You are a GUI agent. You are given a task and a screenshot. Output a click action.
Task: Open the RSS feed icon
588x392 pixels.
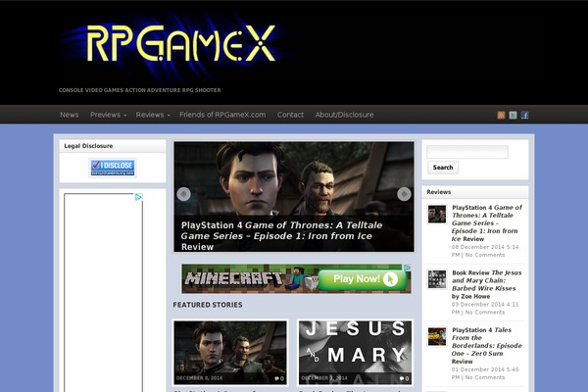(x=501, y=115)
